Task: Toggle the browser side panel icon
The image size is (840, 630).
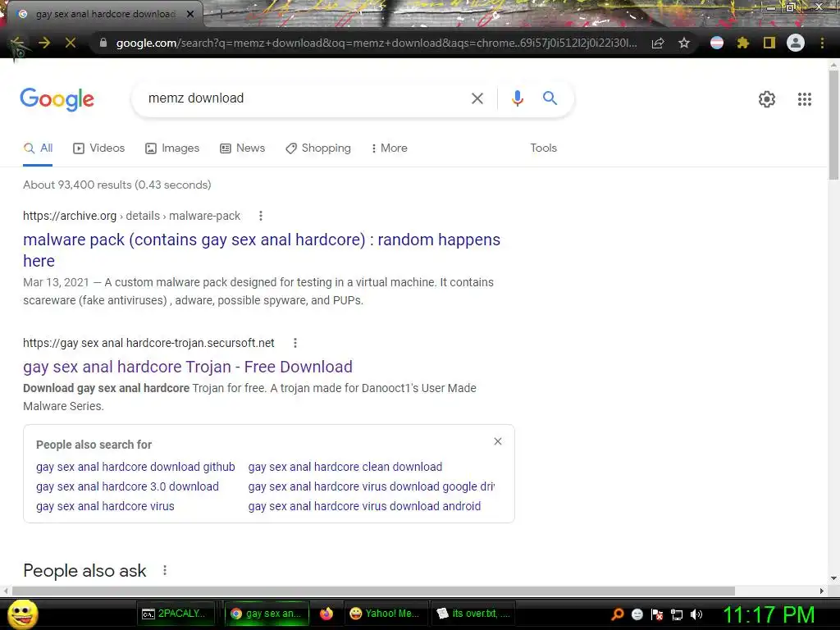Action: (769, 43)
